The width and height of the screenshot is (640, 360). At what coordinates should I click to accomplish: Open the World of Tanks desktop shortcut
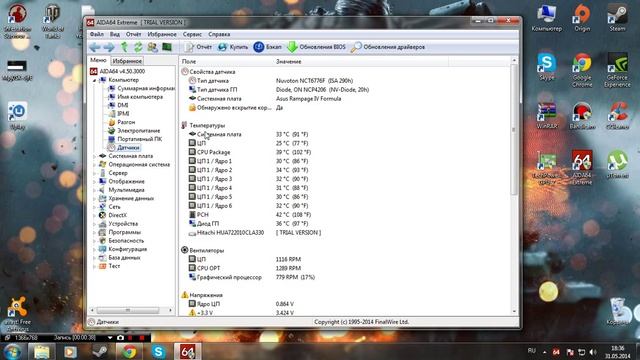(x=53, y=22)
